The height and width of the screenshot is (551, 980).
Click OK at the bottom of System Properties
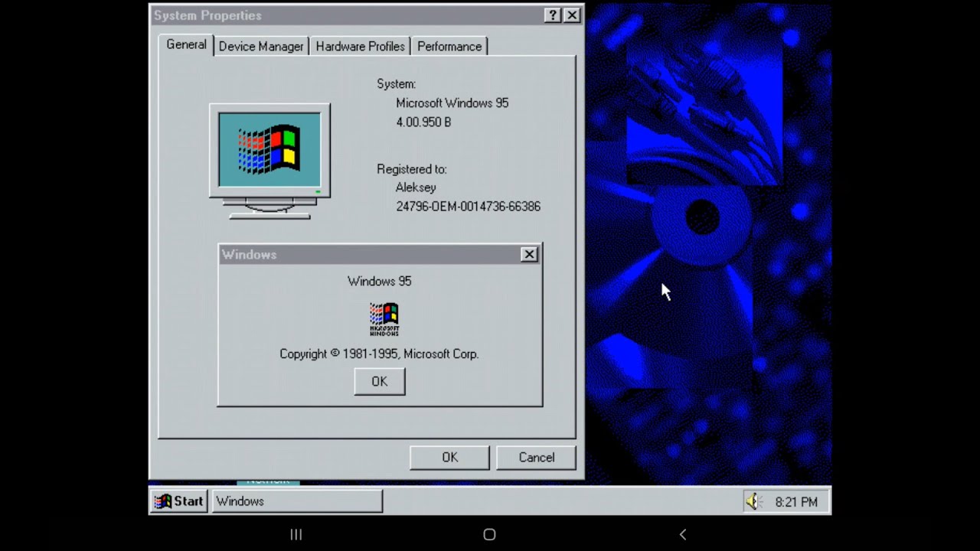(x=449, y=457)
